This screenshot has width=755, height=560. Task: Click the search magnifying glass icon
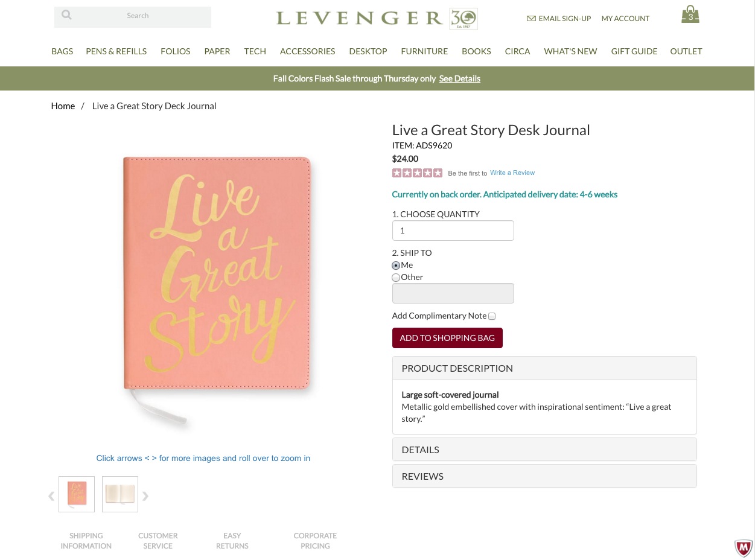click(67, 15)
